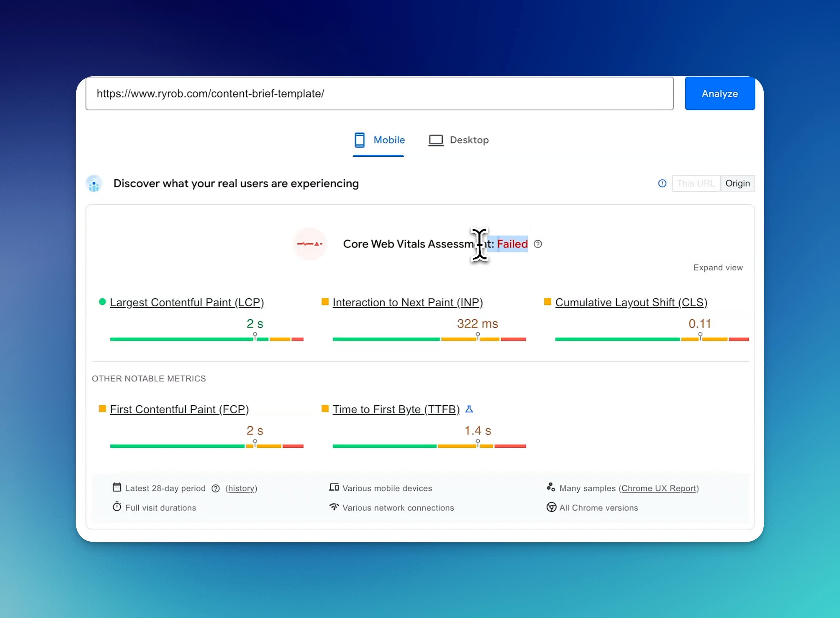Open Cumulative Layout Shift (CLS) link
Viewport: 840px width, 618px height.
coord(631,302)
